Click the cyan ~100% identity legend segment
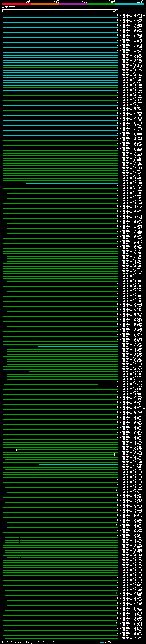 coord(130,4)
